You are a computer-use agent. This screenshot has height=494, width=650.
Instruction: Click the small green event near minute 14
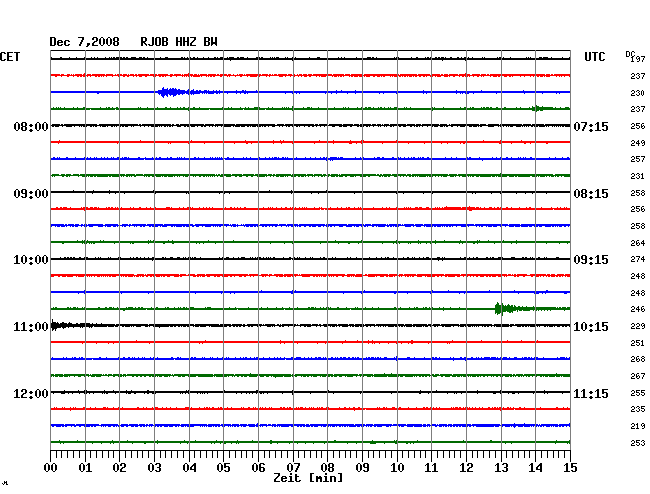pos(538,109)
